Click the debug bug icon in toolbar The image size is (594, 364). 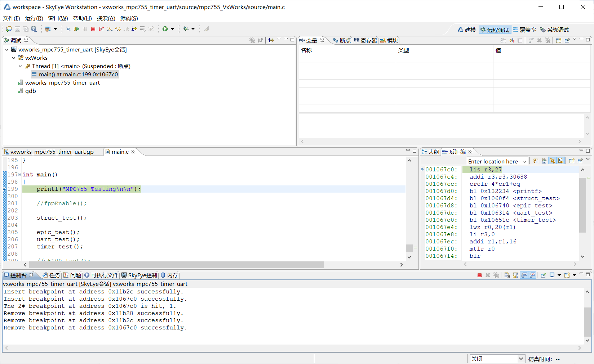[x=186, y=29]
